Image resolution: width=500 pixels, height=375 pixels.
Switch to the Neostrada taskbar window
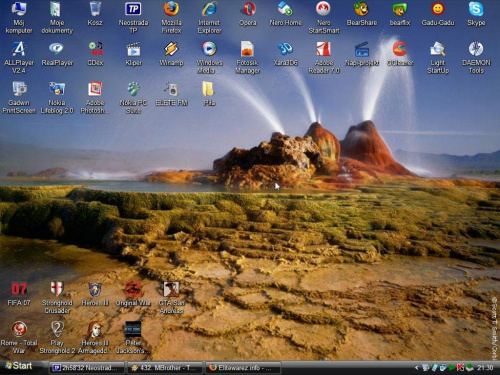click(x=87, y=368)
